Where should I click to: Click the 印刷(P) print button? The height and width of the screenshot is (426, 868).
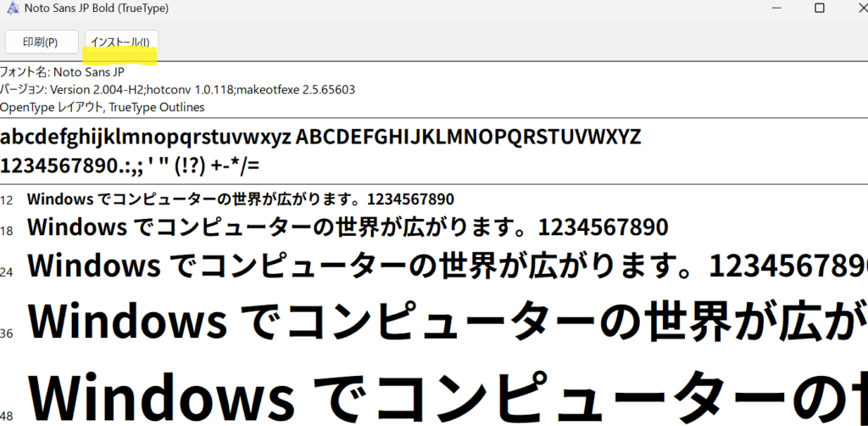click(x=42, y=42)
